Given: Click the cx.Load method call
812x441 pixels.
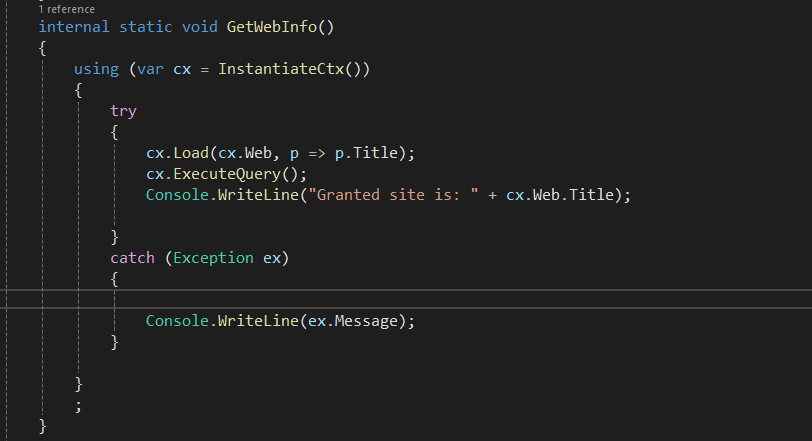Looking at the screenshot, I should (x=178, y=153).
